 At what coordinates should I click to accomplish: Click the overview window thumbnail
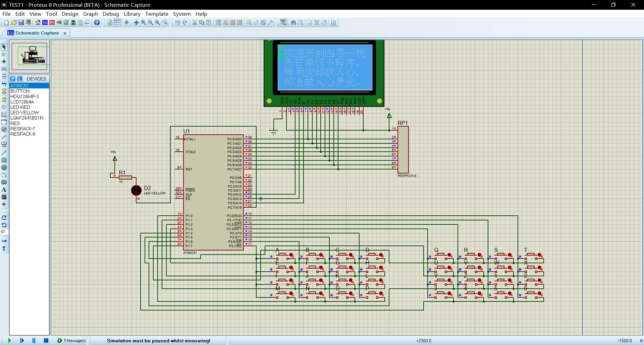pos(30,56)
